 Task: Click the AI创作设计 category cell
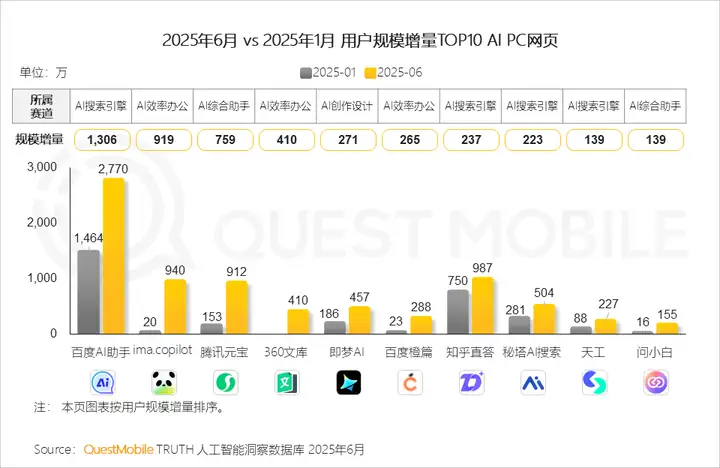(347, 106)
